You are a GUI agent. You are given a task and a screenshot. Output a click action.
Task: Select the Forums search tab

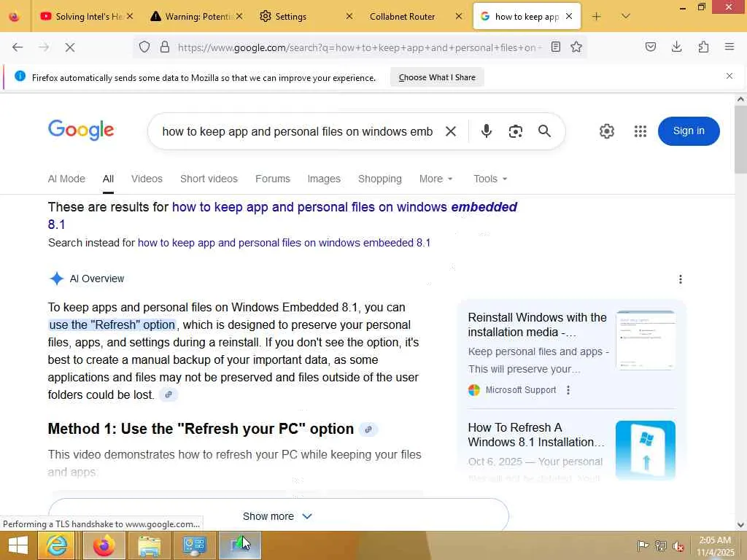(273, 179)
